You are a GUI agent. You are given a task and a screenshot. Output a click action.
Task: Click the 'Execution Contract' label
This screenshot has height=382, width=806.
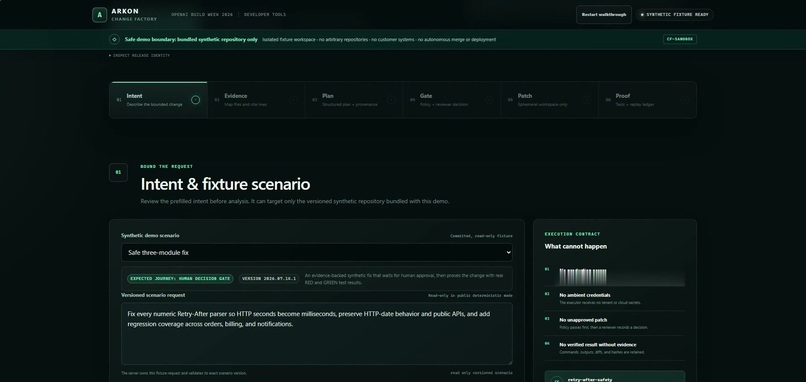[572, 234]
